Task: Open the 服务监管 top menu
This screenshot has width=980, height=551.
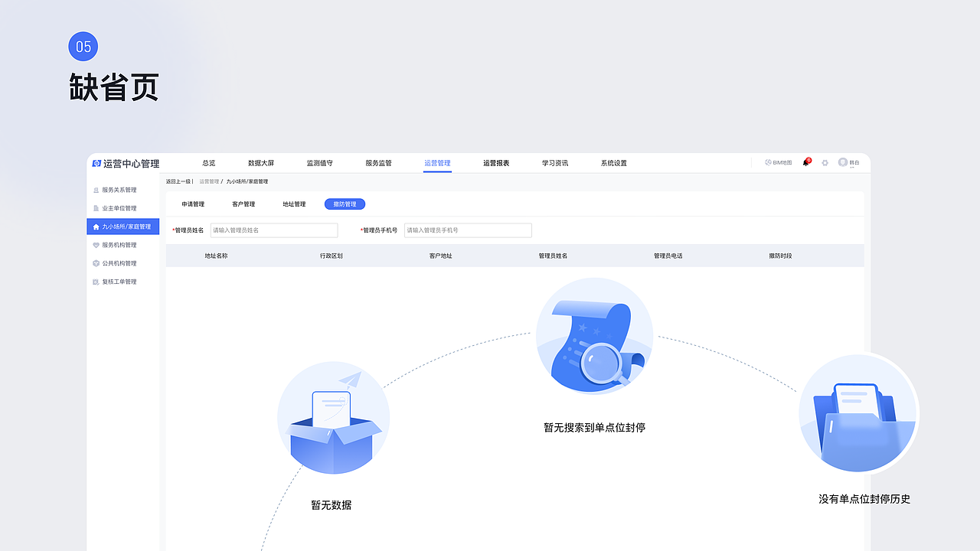Action: tap(378, 163)
